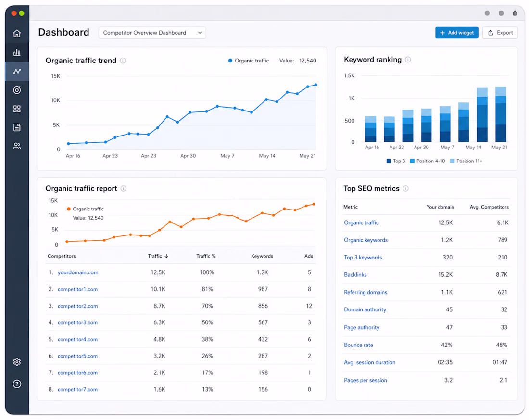Open the target goals sidebar icon
529x420 pixels.
(17, 90)
